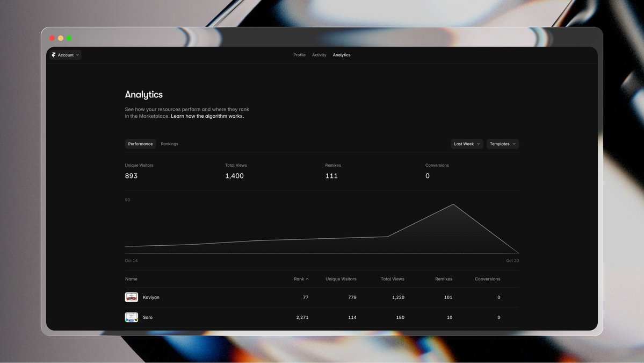Click Saro's unique visitors value 114
Viewport: 644px width, 363px height.
[x=352, y=317]
